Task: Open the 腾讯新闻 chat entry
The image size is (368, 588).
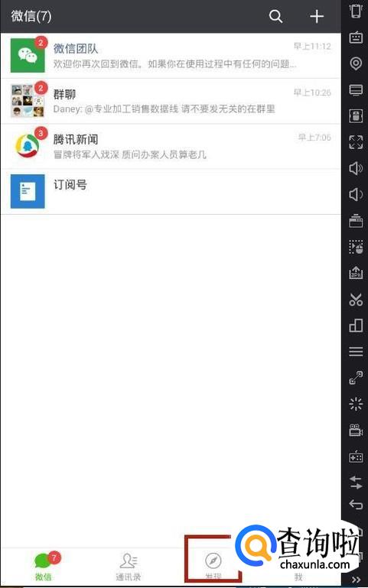Action: [x=171, y=146]
